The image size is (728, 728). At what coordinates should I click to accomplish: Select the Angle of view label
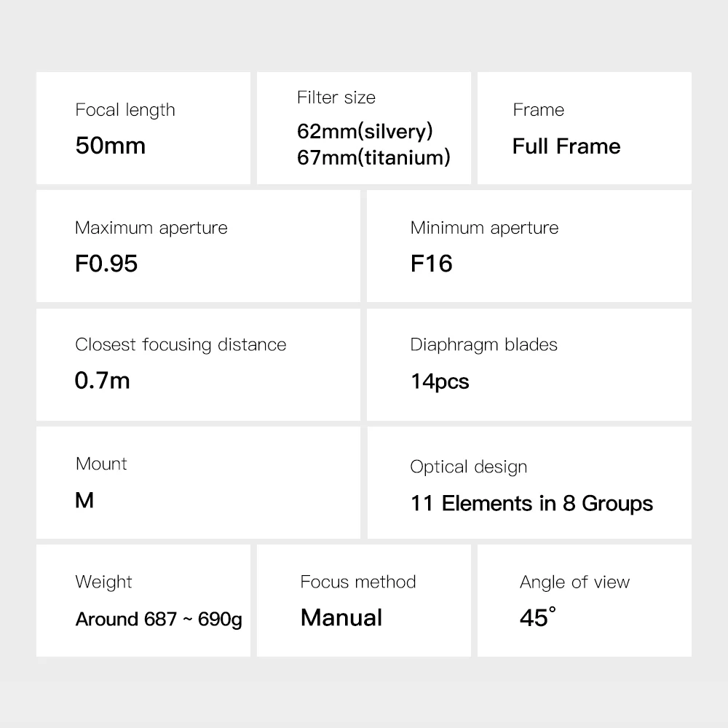pyautogui.click(x=574, y=582)
